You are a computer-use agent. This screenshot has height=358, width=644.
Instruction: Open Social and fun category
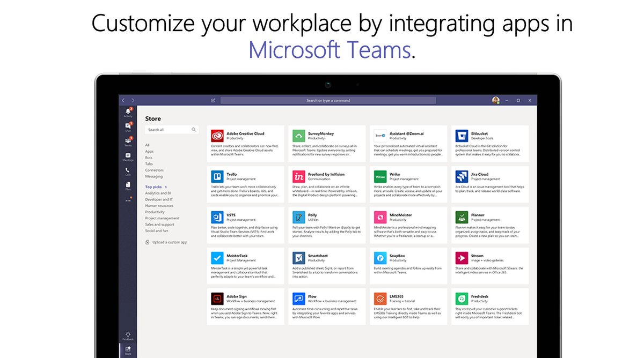(157, 231)
